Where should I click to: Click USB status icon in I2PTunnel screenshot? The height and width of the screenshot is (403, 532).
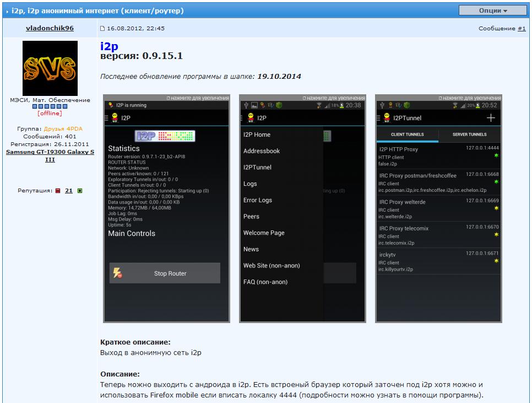pos(382,105)
